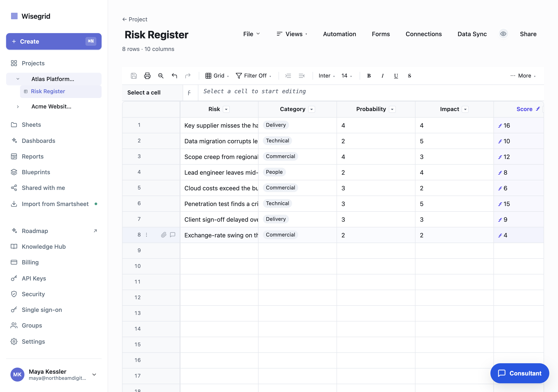The height and width of the screenshot is (392, 558).
Task: Open the Forms tab
Action: [x=381, y=34]
